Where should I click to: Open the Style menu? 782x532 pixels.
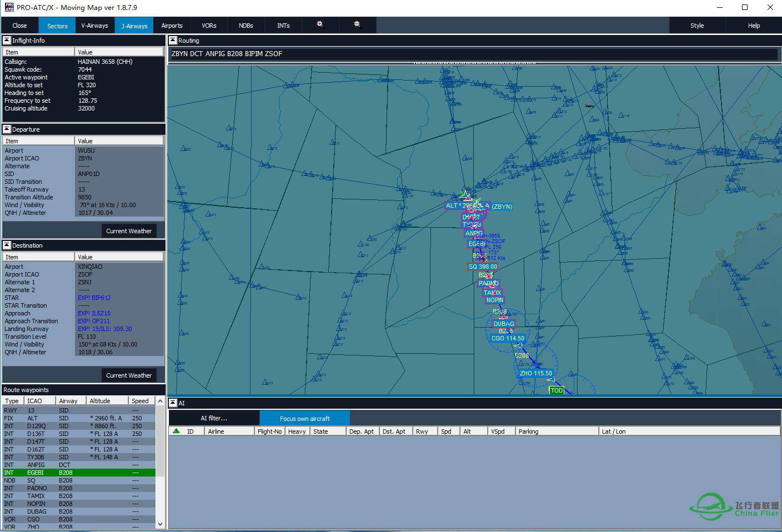(697, 26)
